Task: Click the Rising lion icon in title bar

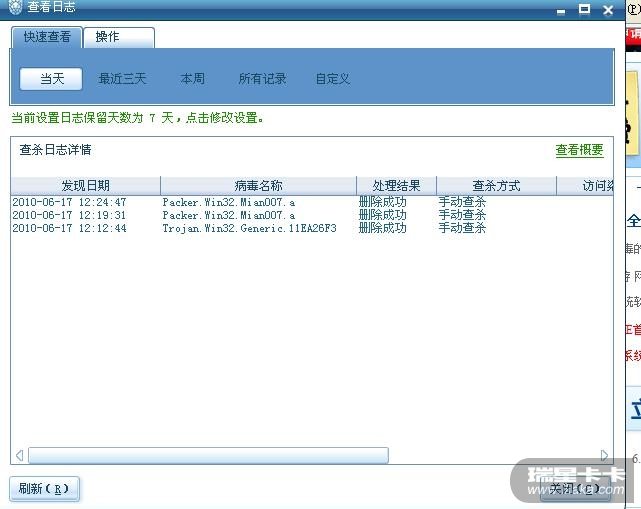Action: (15, 7)
